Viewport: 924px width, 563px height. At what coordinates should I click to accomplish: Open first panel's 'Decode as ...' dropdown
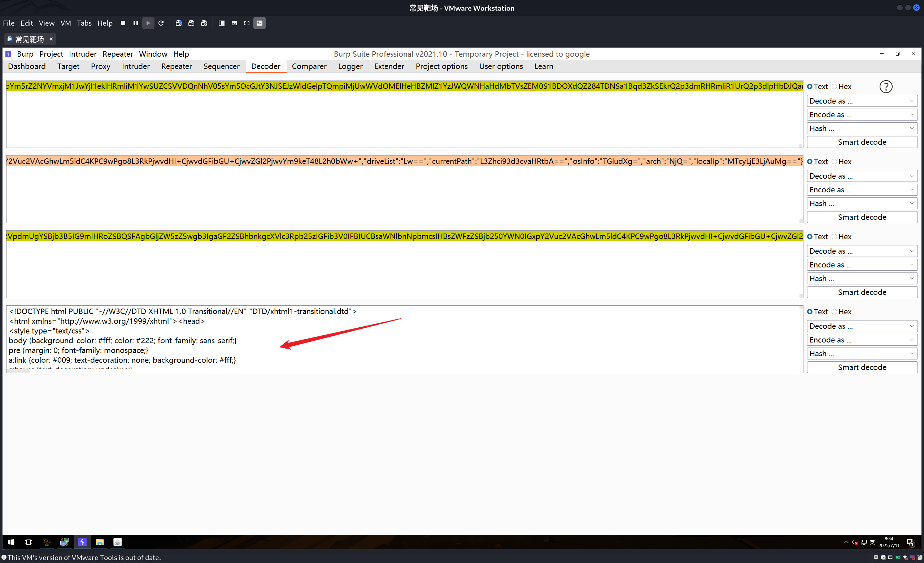pyautogui.click(x=862, y=101)
